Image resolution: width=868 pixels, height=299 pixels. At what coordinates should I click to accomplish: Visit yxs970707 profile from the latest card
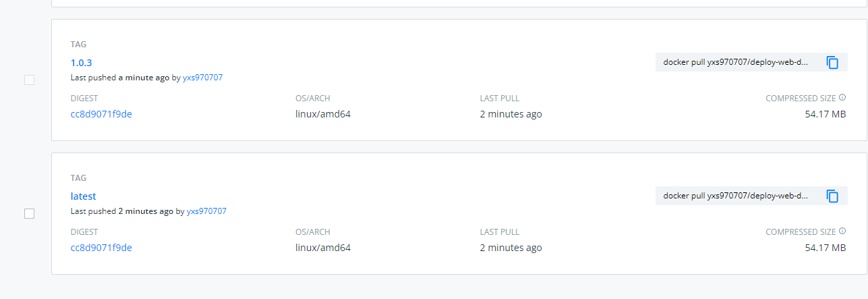pos(206,211)
